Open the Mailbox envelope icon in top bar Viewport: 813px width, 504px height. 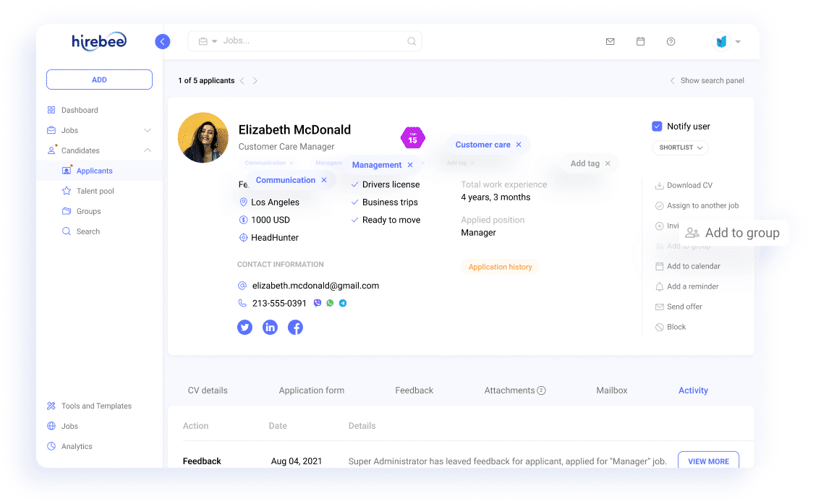coord(610,41)
